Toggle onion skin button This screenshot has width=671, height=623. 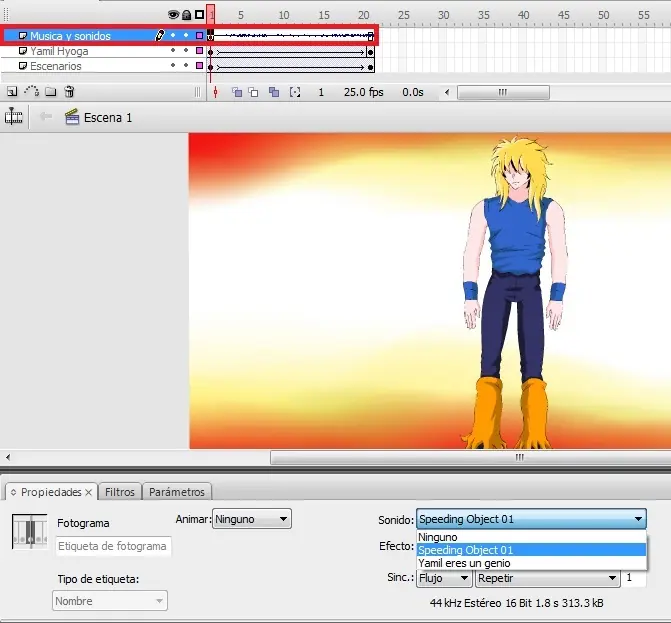pos(237,92)
